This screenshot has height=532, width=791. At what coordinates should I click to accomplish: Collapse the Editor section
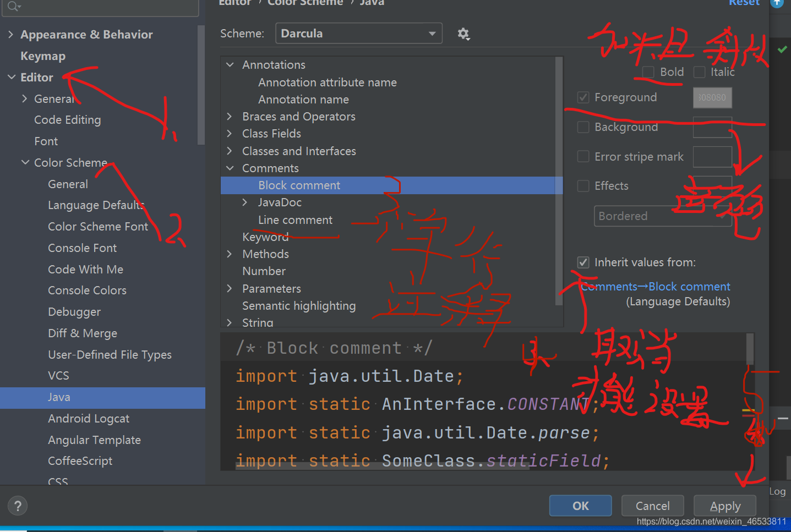coord(11,78)
